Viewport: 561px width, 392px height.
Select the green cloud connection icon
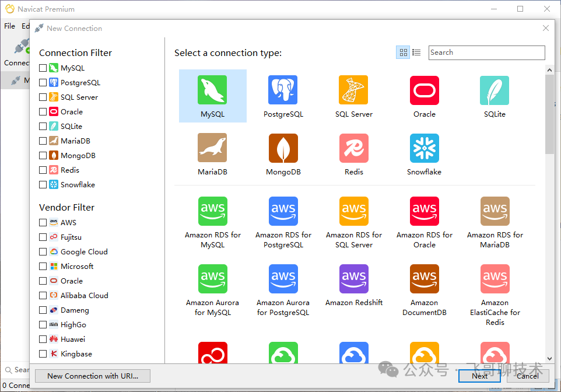click(283, 353)
